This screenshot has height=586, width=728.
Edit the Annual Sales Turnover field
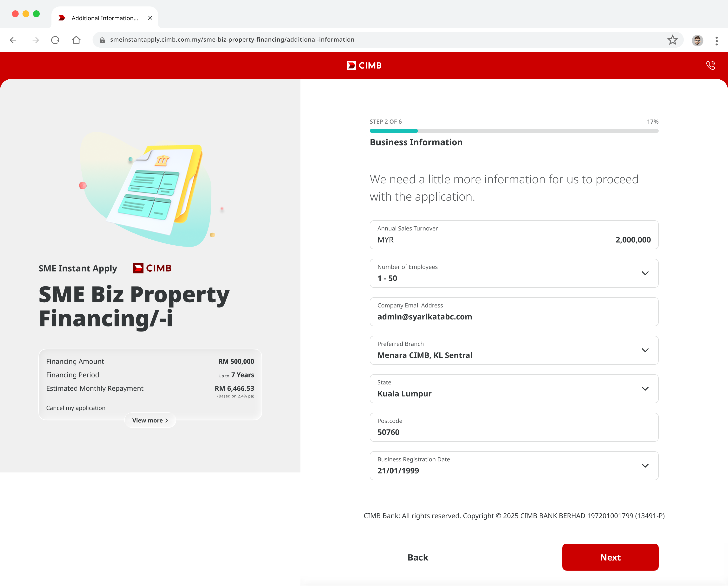pos(514,235)
